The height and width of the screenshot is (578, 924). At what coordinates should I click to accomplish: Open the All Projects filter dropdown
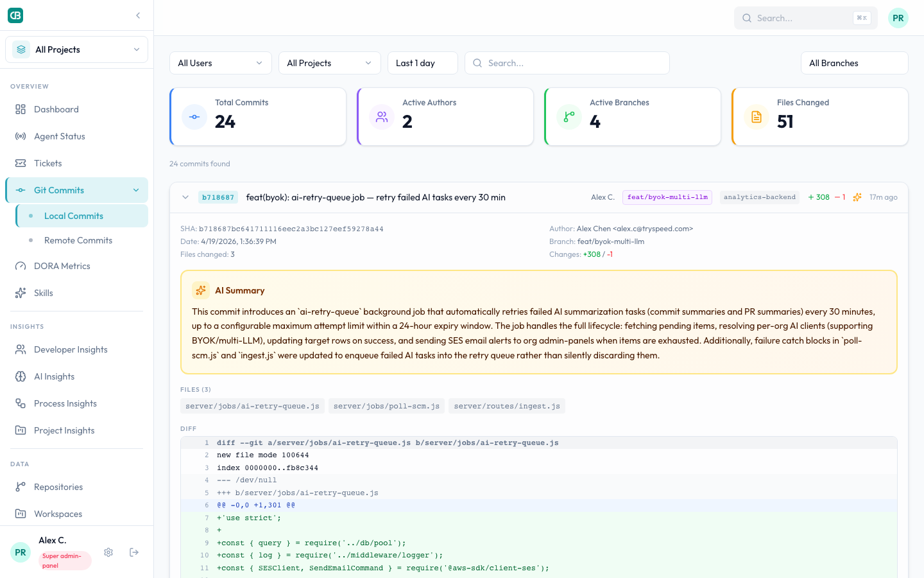(x=330, y=63)
